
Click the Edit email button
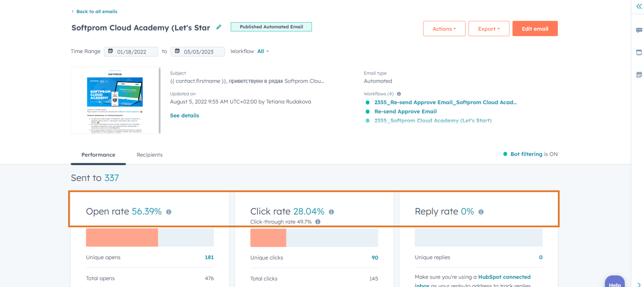tap(535, 29)
